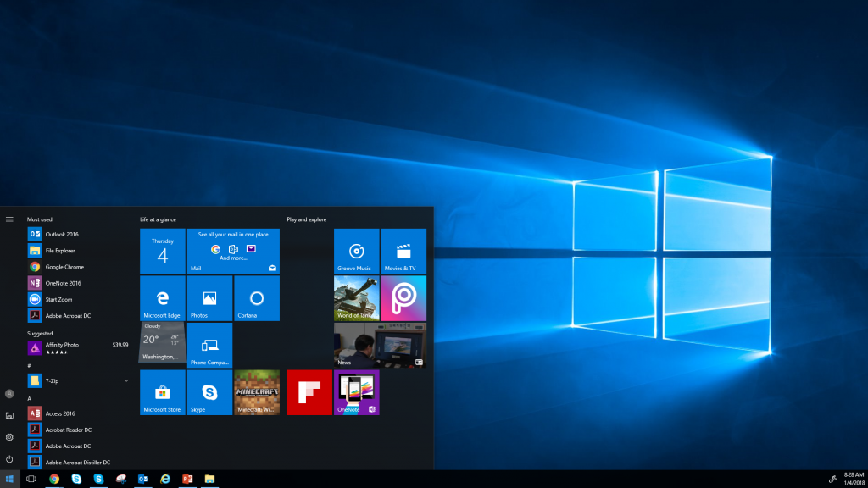The width and height of the screenshot is (868, 488).
Task: Click the Windows Start button
Action: (x=9, y=480)
